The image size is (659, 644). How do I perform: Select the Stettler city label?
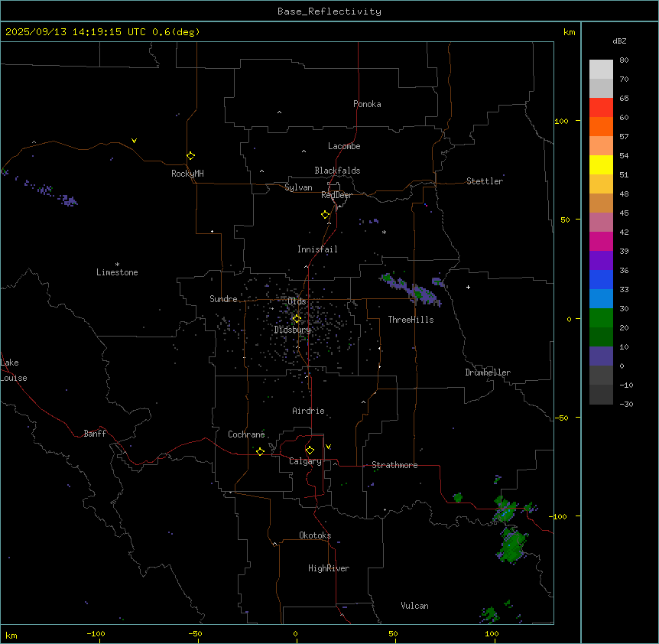tap(485, 181)
